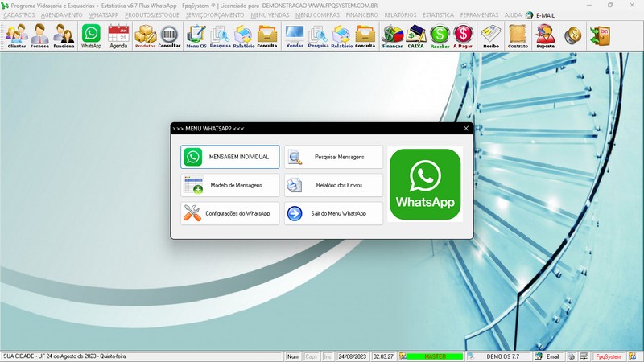The image size is (644, 362).
Task: Open the Clientes toolbar icon
Action: coord(17,36)
